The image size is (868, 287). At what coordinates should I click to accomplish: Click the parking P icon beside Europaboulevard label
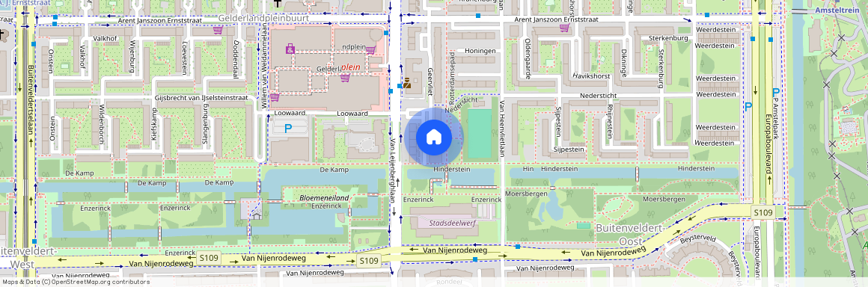tap(775, 93)
